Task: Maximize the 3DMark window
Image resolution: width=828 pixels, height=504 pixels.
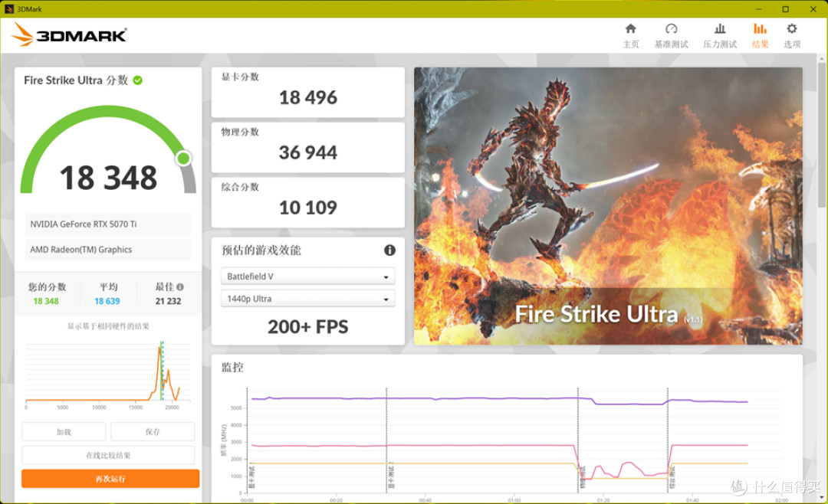Action: (x=786, y=9)
